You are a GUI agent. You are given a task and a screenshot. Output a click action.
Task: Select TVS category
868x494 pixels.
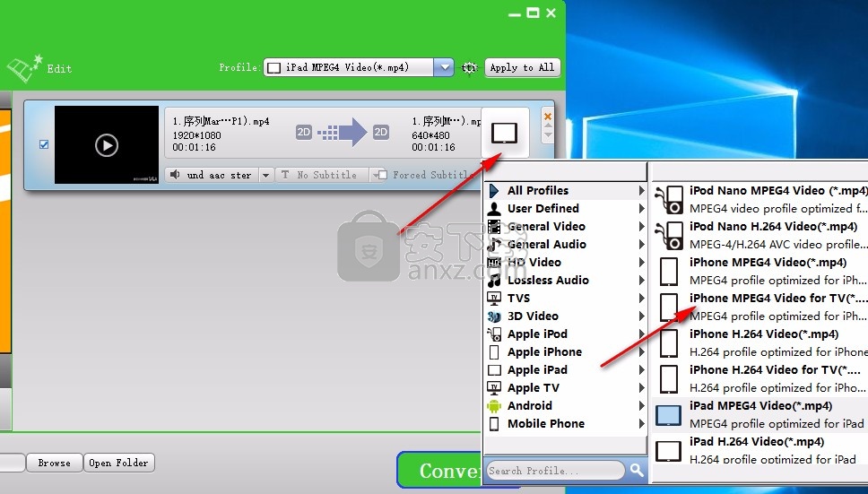tap(566, 299)
